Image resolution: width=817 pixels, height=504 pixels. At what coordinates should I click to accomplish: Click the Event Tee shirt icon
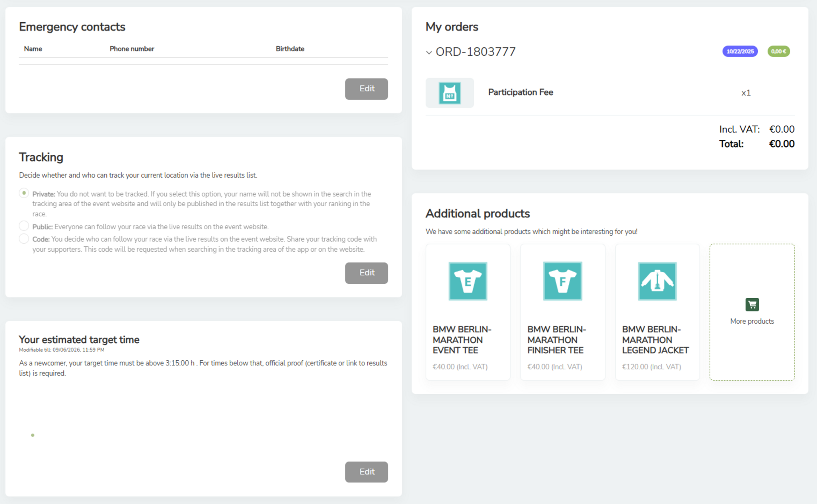[468, 281]
